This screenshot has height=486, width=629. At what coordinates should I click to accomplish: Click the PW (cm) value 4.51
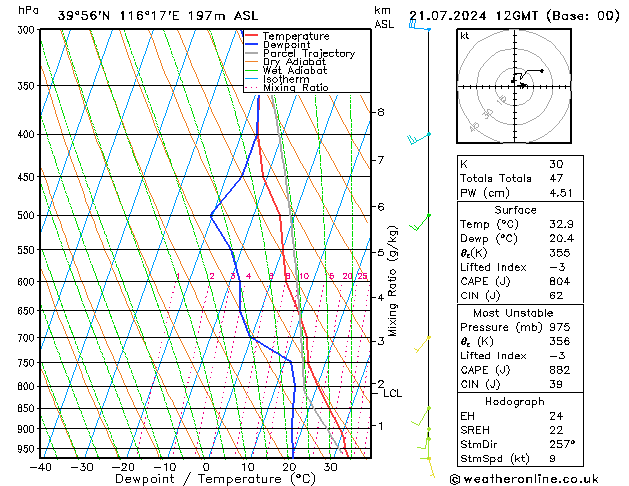click(x=561, y=193)
